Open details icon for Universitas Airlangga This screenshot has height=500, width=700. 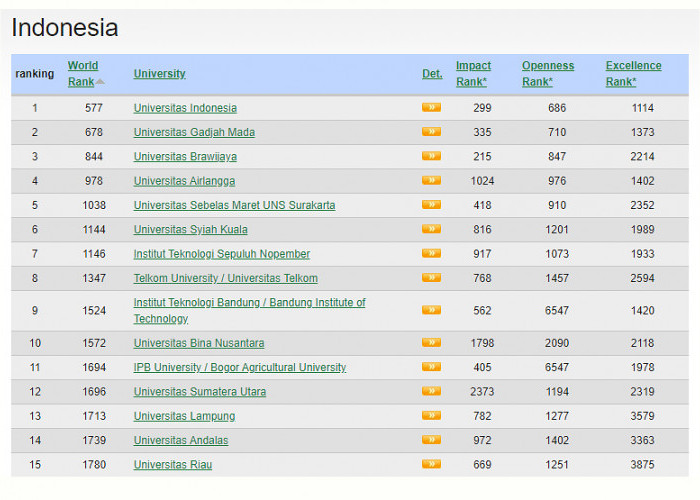pos(431,180)
